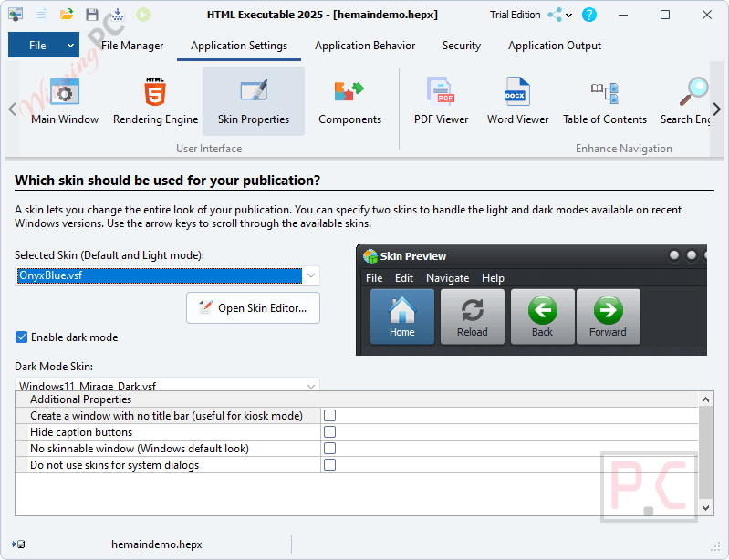
Task: Check Hide caption buttons
Action: (329, 431)
